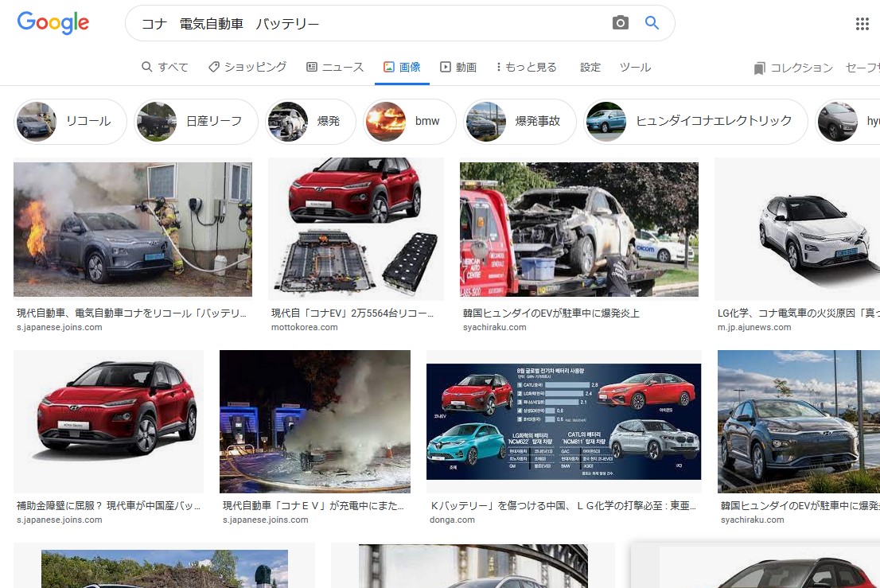Expand the もっと見る menu
The width and height of the screenshot is (880, 588).
526,68
